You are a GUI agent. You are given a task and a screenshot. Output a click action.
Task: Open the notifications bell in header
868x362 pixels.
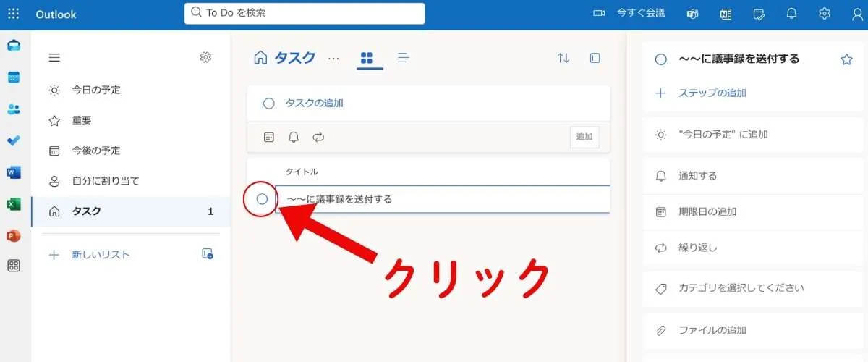point(791,14)
